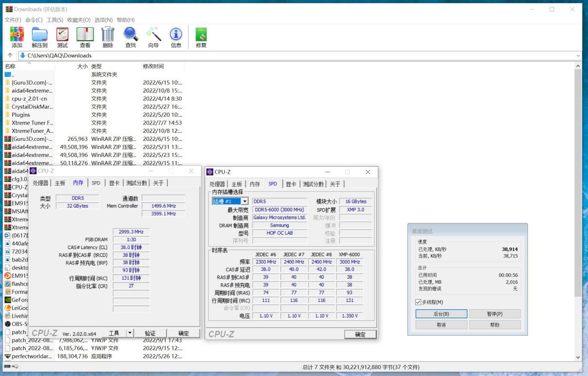The height and width of the screenshot is (376, 588).
Task: Click the 验证 button in CPU-Z
Action: pyautogui.click(x=150, y=333)
